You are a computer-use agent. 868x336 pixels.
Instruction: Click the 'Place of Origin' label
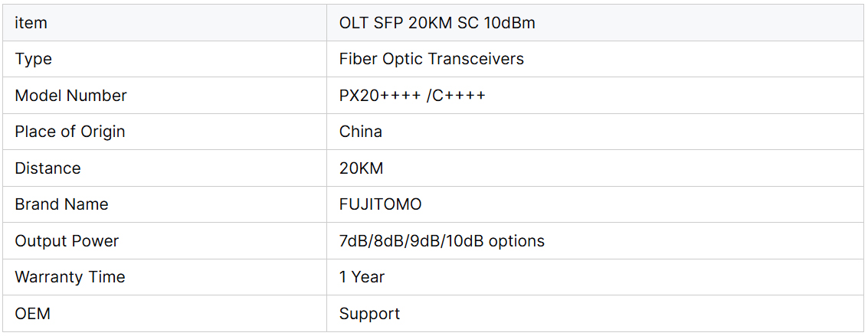click(70, 132)
